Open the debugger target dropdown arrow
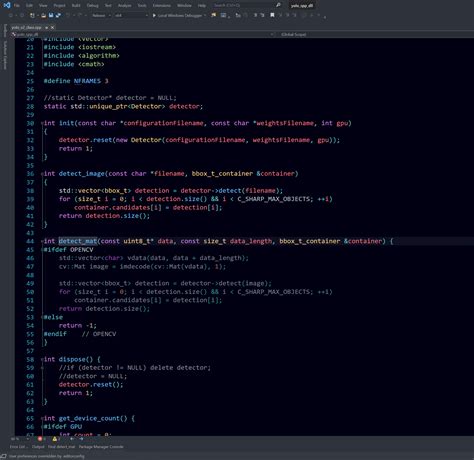The image size is (474, 460). (x=205, y=15)
